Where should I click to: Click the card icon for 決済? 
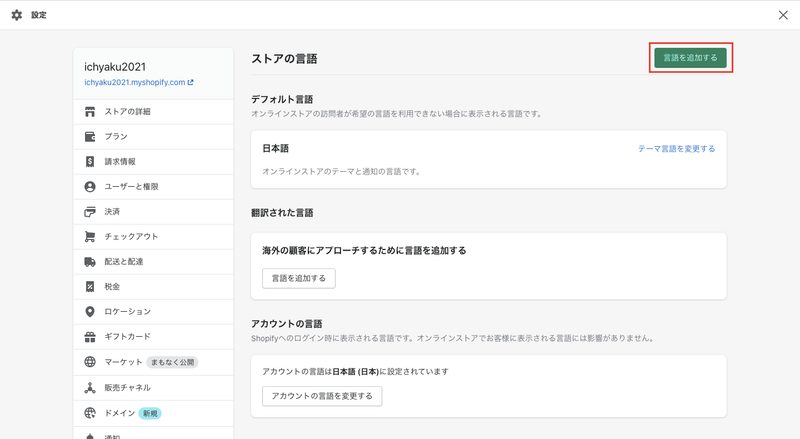point(90,211)
